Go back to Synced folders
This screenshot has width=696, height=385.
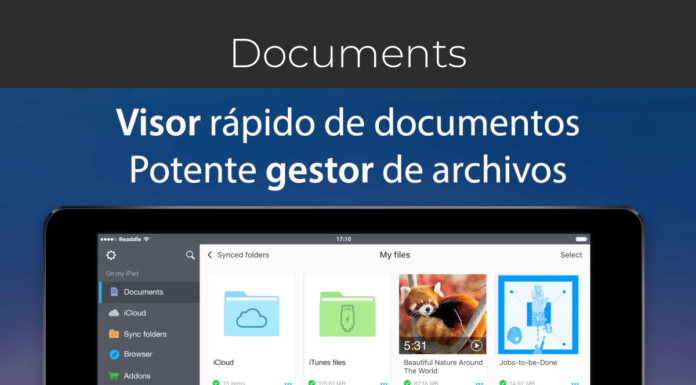click(238, 255)
